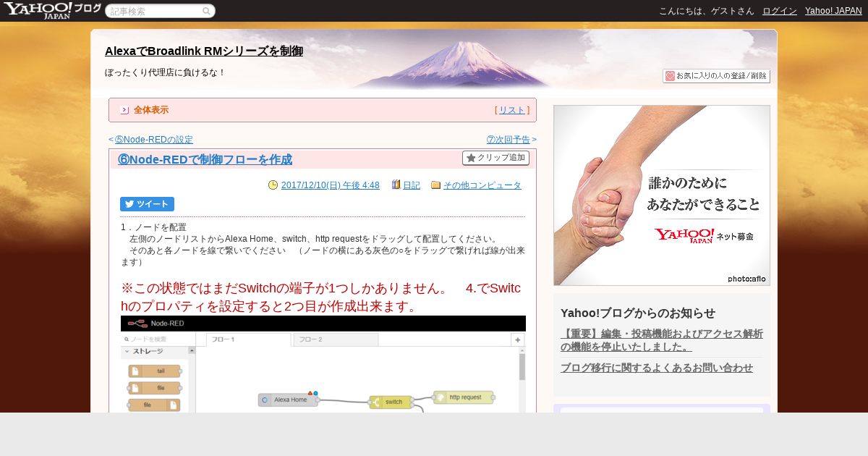Click the arrow icon beside 全体表示
This screenshot has height=456, width=868.
pos(124,110)
